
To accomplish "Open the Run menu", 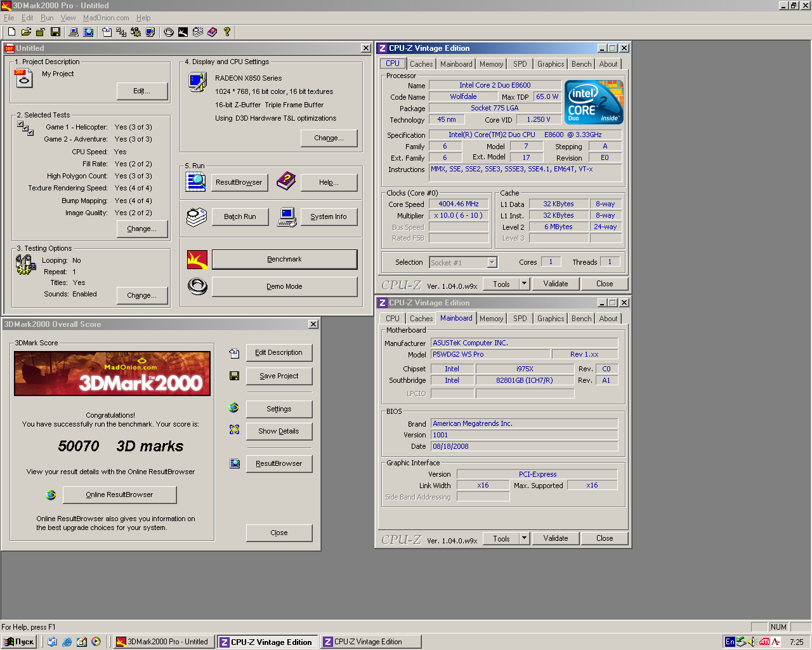I will pyautogui.click(x=47, y=18).
